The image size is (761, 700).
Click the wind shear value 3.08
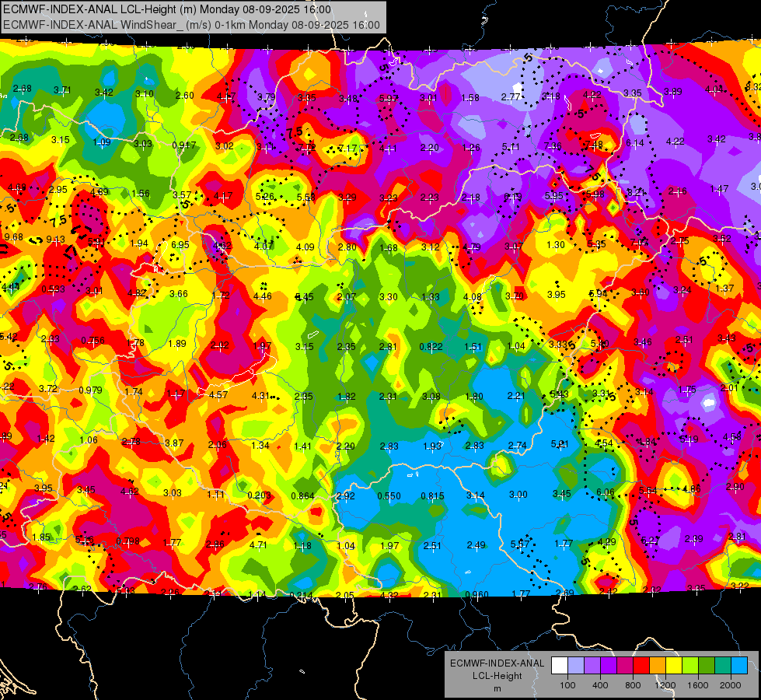pos(431,396)
